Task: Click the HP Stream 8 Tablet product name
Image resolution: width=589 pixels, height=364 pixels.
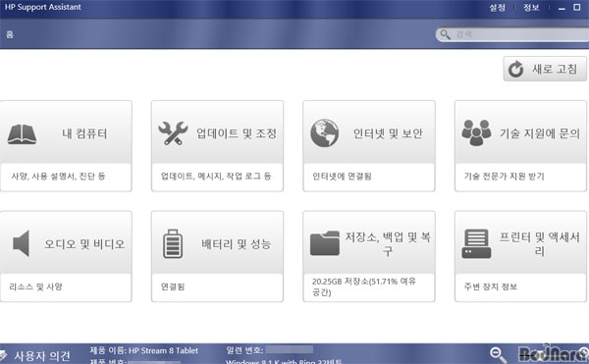Action: click(163, 350)
